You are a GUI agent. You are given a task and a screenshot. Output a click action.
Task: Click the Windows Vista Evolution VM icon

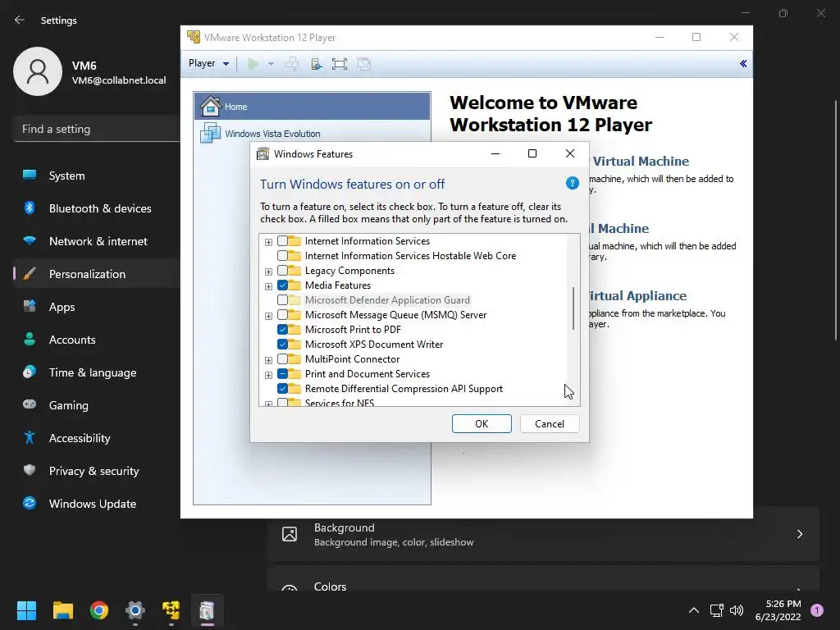[x=211, y=133]
